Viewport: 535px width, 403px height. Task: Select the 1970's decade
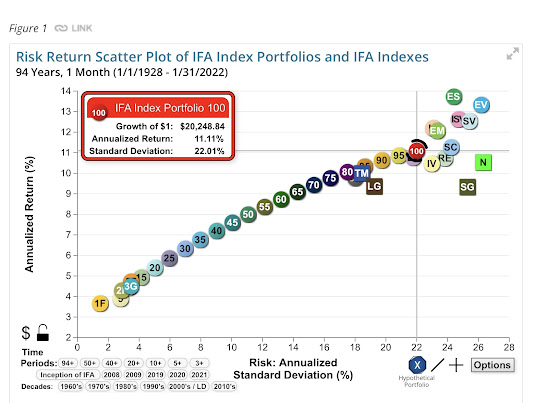pyautogui.click(x=98, y=387)
